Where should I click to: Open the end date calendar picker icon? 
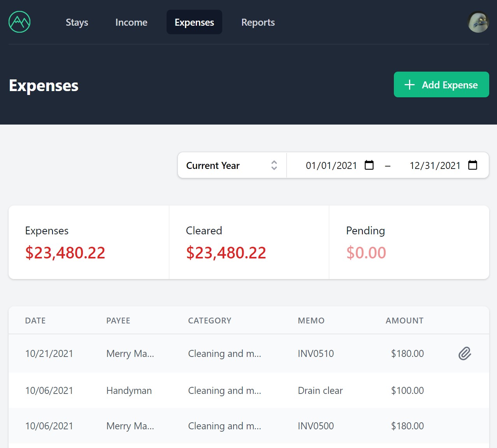pyautogui.click(x=472, y=165)
